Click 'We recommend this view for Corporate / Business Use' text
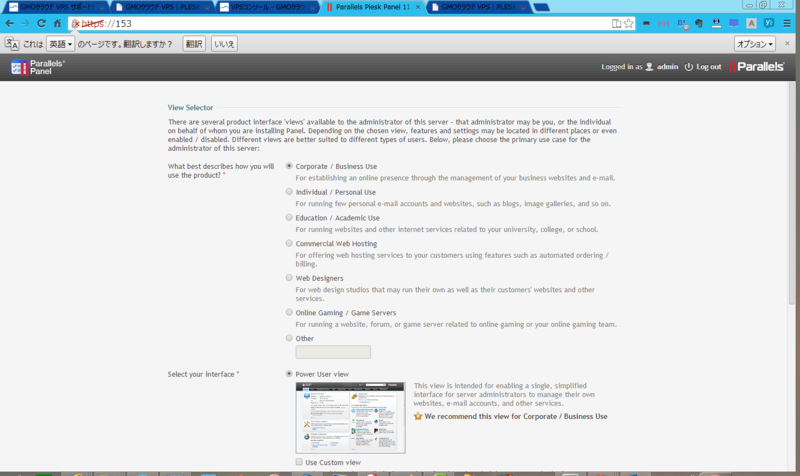This screenshot has width=800, height=476. tap(516, 416)
